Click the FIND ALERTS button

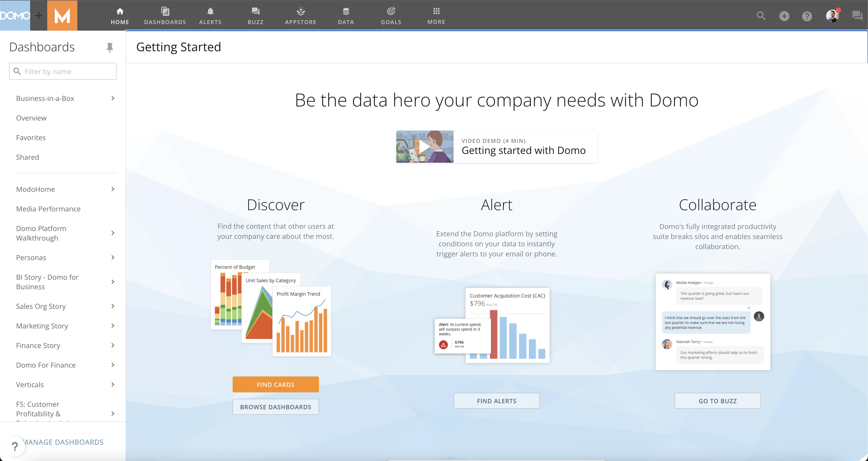click(497, 401)
